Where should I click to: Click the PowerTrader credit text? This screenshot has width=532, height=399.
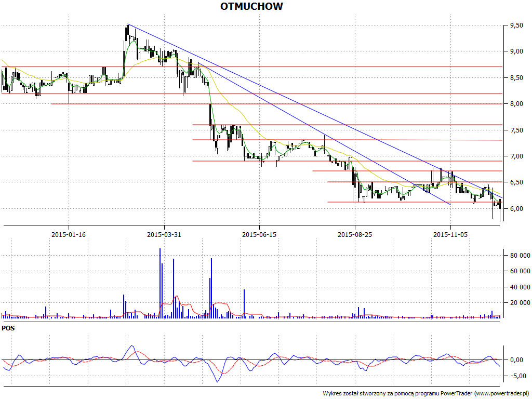coord(426,394)
